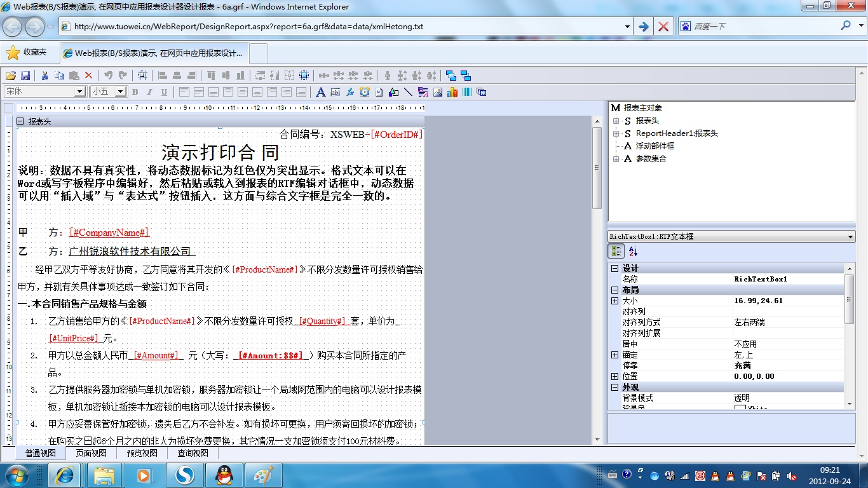The width and height of the screenshot is (868, 488).
Task: Switch property grid to categorized view
Action: click(616, 252)
